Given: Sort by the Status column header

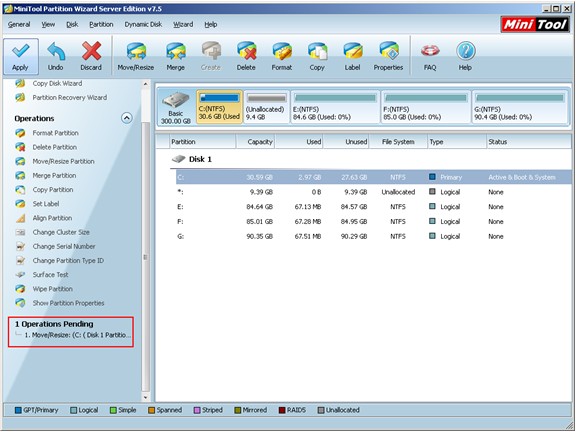Looking at the screenshot, I should pyautogui.click(x=529, y=142).
